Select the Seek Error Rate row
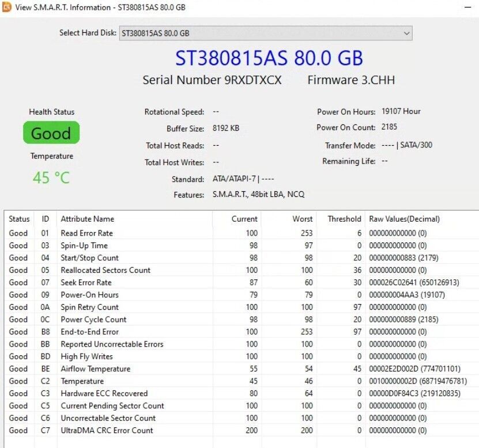Viewport: 479px width, 448px height. coord(242,282)
